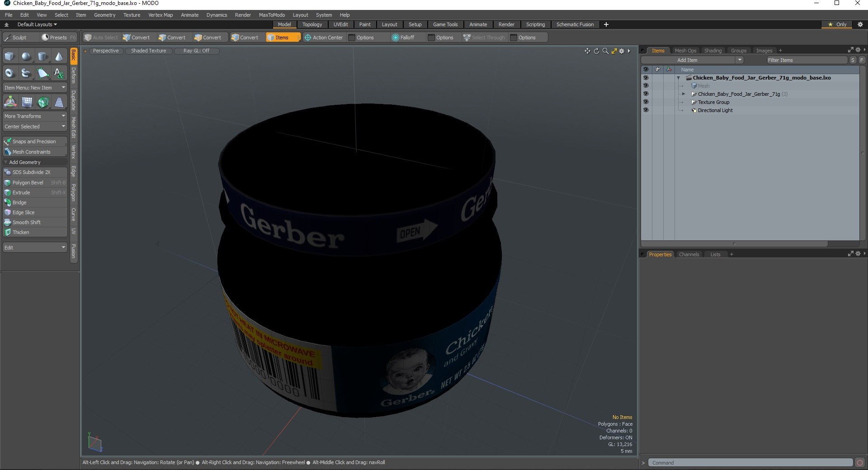Click the Action Center button
Viewport: 868px width, 470px height.
click(x=324, y=38)
